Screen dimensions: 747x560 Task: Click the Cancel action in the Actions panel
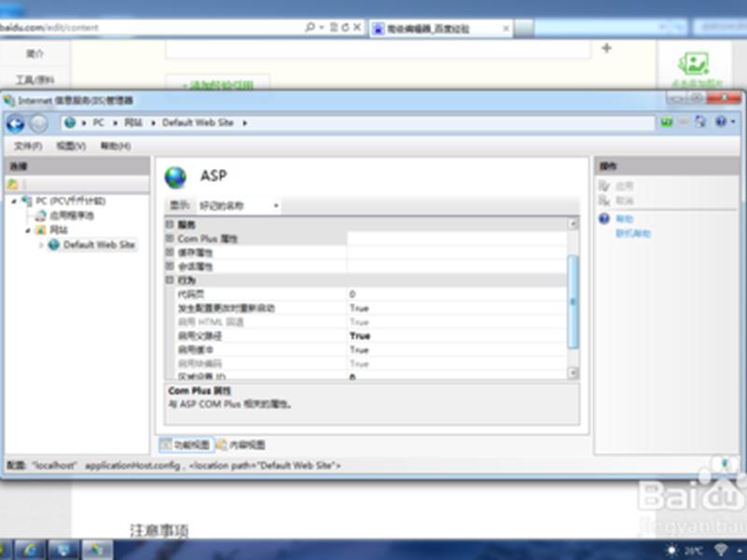click(624, 201)
